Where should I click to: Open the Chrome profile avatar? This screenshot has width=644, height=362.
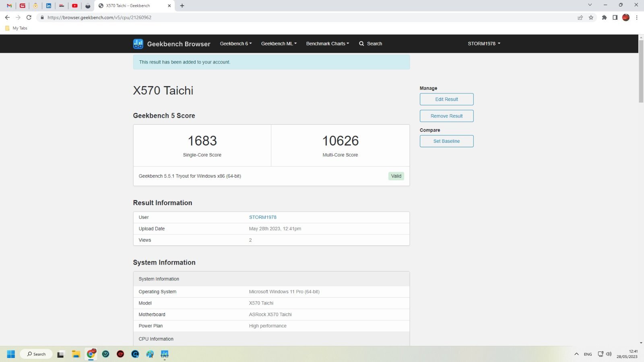pos(626,17)
